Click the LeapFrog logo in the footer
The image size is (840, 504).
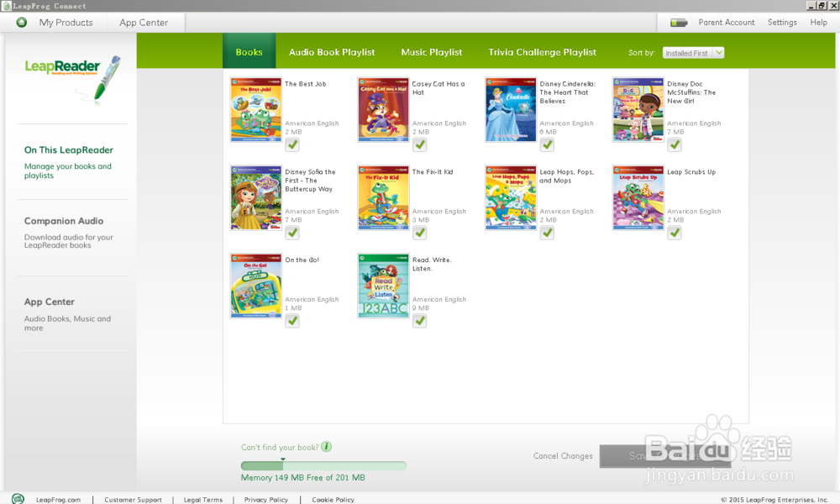pos(18,499)
